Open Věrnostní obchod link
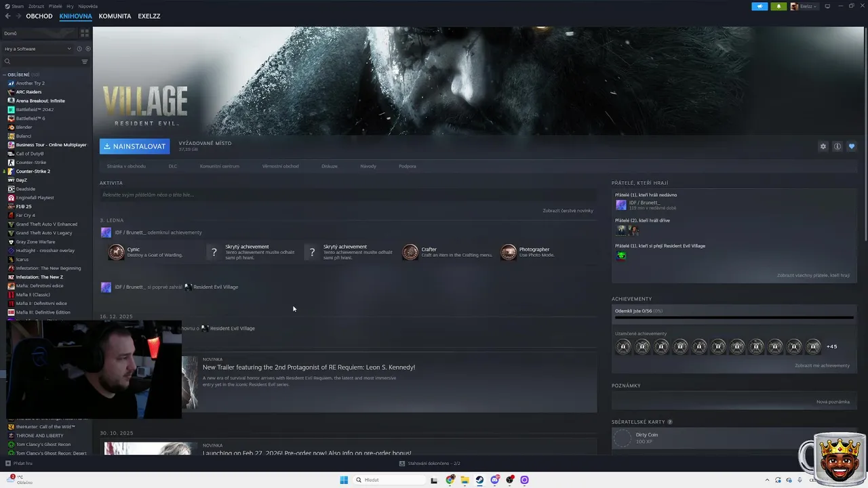Viewport: 868px width, 488px height. point(280,166)
